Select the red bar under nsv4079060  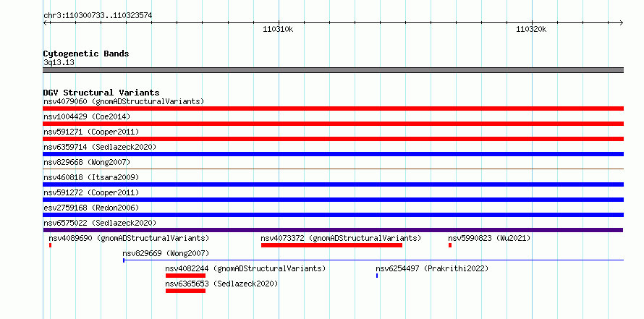(333, 109)
